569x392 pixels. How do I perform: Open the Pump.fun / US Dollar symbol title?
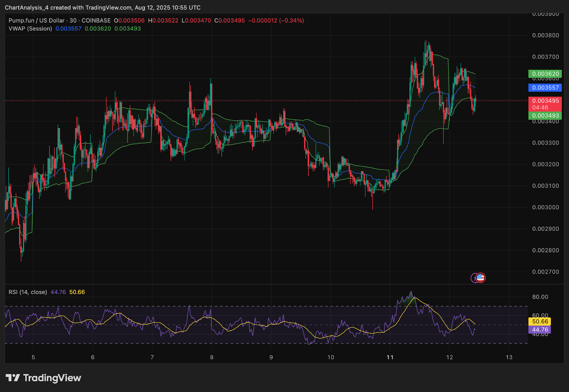point(37,21)
